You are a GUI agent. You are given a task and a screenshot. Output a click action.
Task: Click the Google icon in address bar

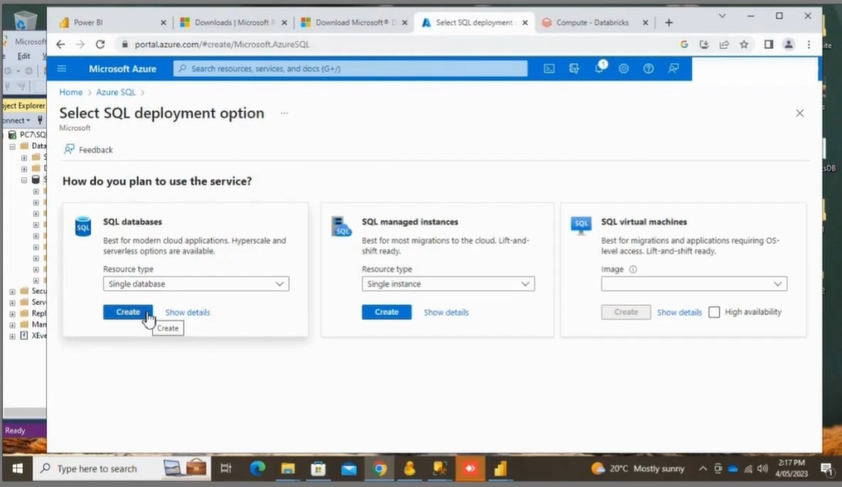[684, 45]
